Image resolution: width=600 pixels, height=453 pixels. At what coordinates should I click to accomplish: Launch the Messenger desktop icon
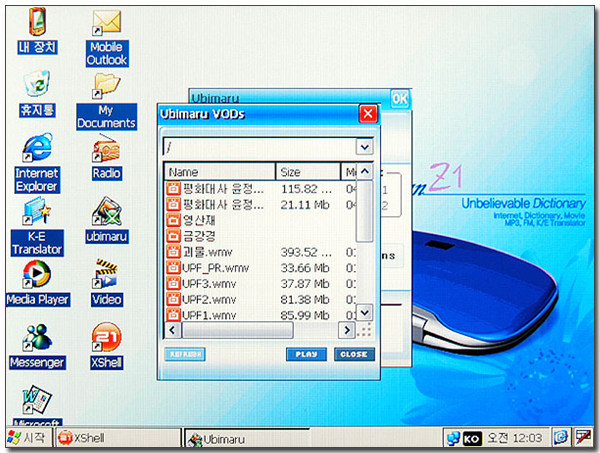(37, 338)
